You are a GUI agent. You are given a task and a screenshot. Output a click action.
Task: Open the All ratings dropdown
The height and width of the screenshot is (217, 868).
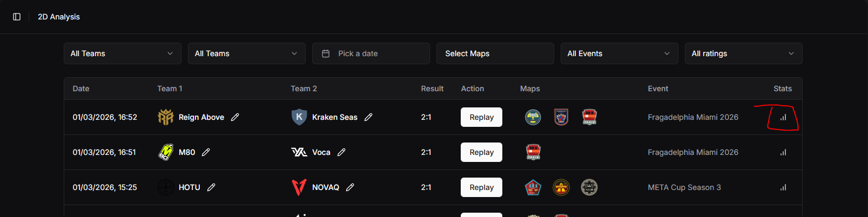click(x=743, y=53)
